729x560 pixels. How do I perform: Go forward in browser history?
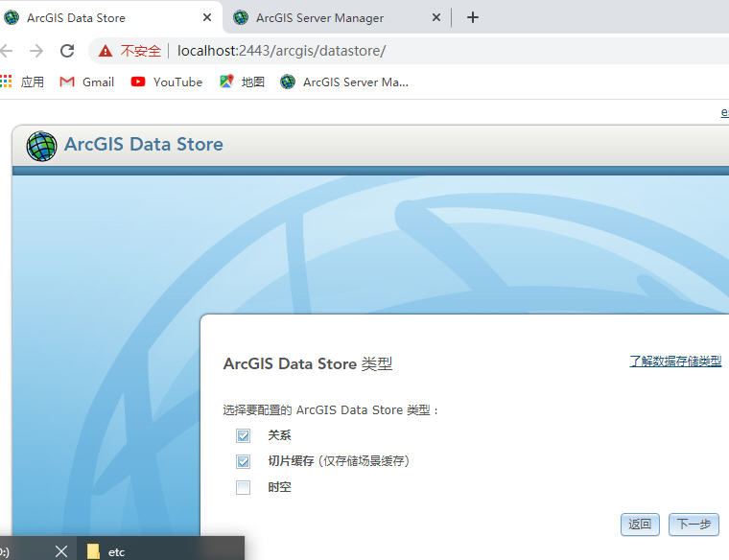[x=36, y=51]
